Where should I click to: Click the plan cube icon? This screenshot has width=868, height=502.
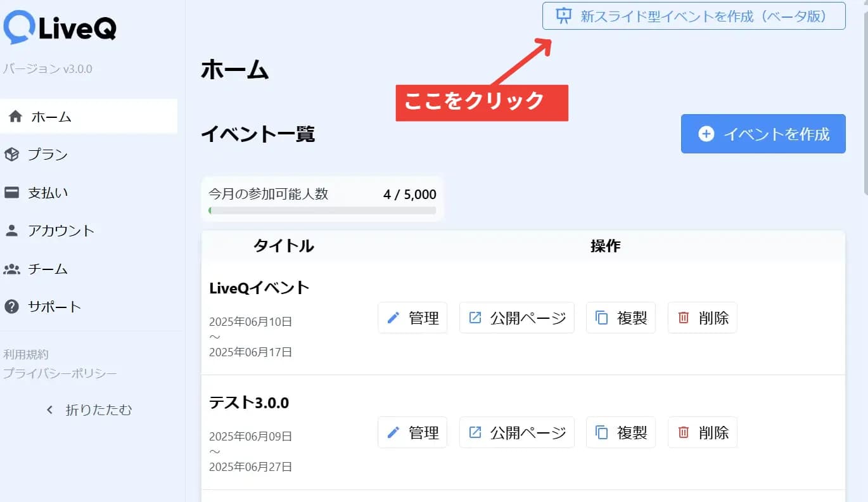coord(11,154)
